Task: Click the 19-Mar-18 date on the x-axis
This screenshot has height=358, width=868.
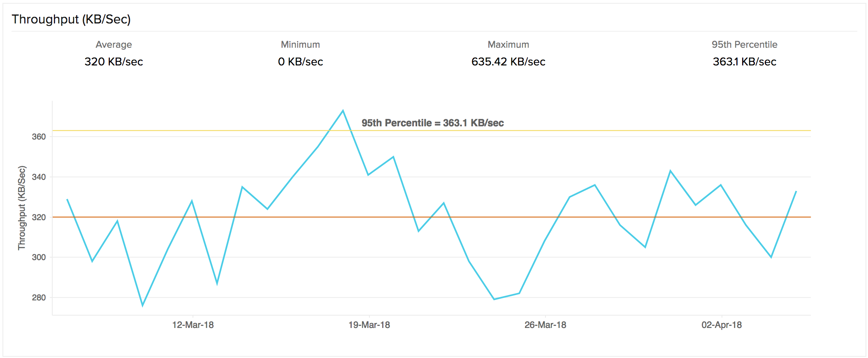Action: pos(369,325)
